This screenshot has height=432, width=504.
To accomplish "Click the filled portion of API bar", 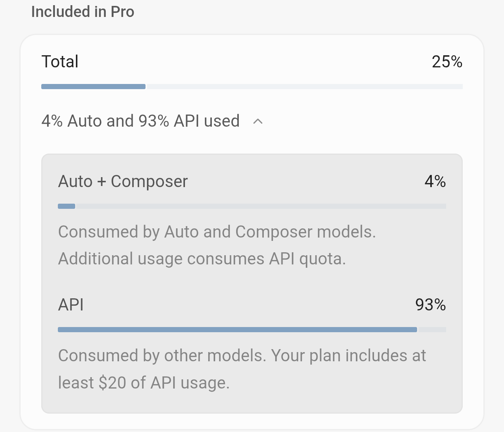I will 238,330.
